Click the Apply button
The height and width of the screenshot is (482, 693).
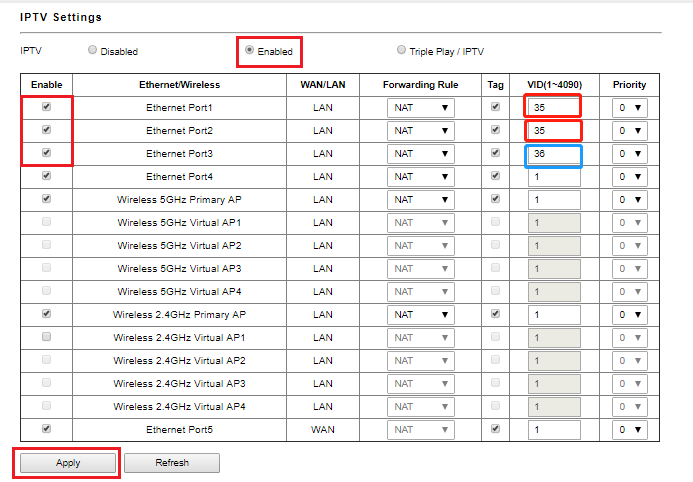[x=68, y=463]
